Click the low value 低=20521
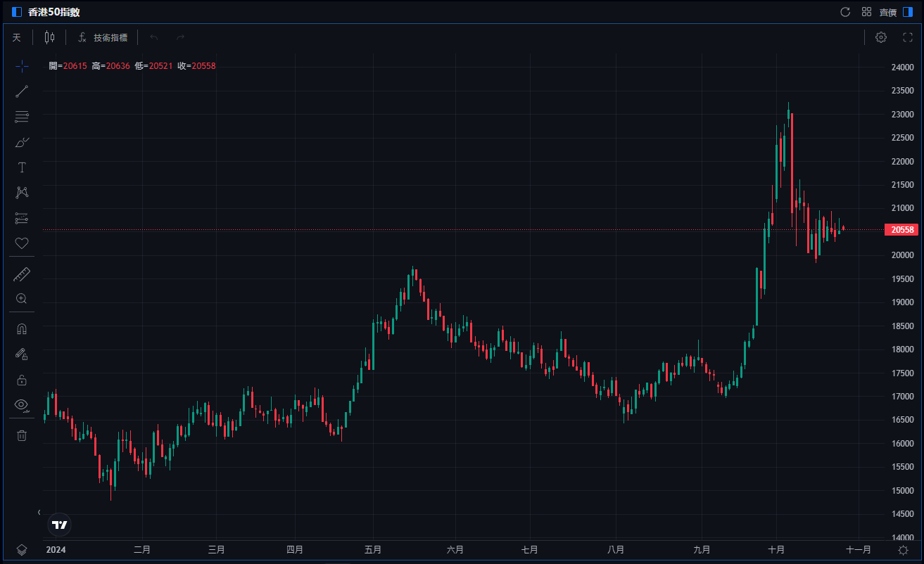 (x=153, y=66)
